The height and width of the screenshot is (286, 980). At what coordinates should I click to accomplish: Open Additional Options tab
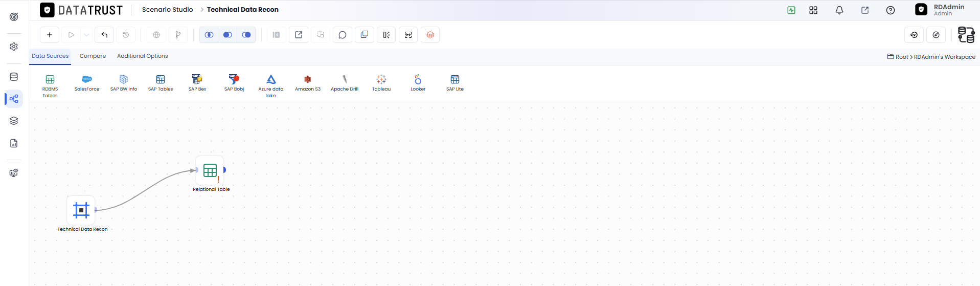142,56
